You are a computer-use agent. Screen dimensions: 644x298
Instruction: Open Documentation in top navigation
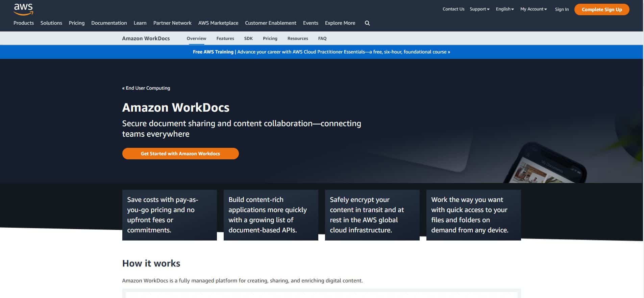click(x=109, y=23)
